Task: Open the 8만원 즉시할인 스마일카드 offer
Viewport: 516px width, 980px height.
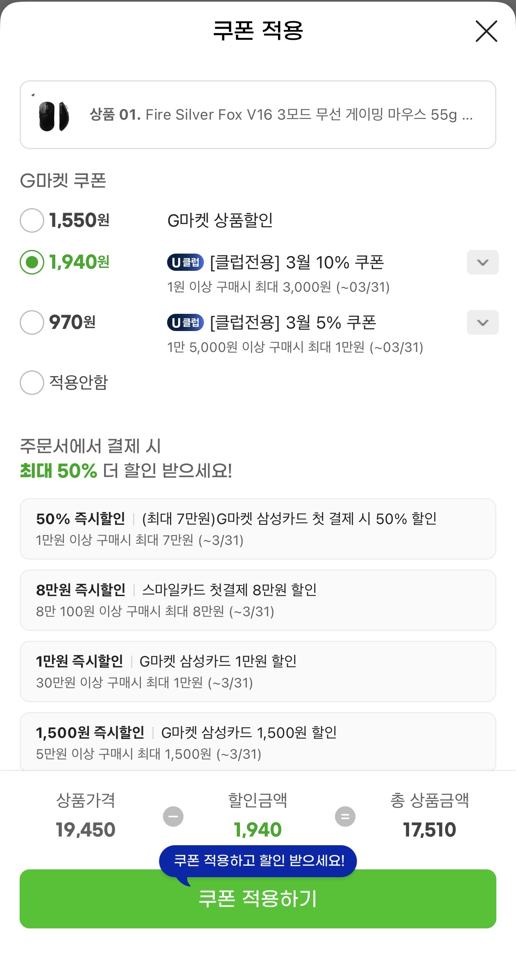Action: (258, 600)
